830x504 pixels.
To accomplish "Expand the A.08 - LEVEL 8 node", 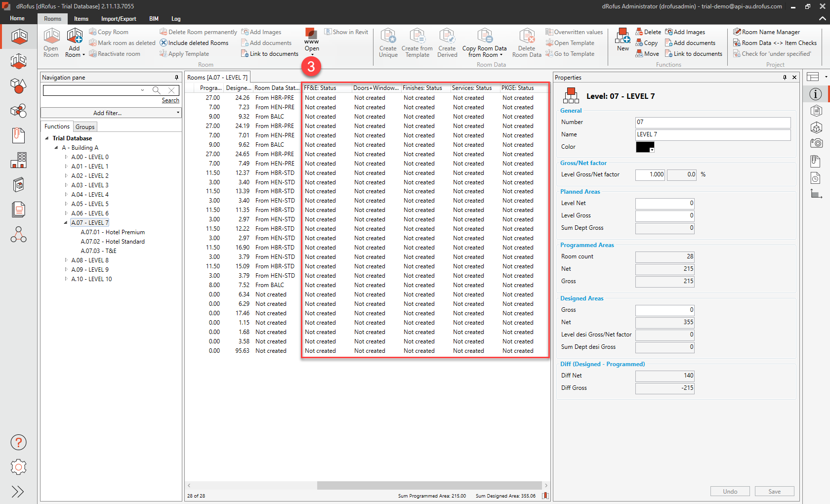I will point(66,260).
